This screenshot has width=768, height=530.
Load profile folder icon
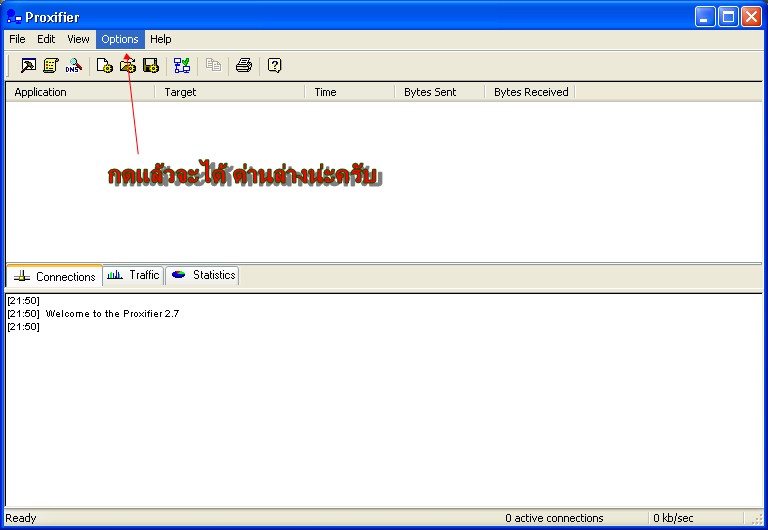pos(127,65)
